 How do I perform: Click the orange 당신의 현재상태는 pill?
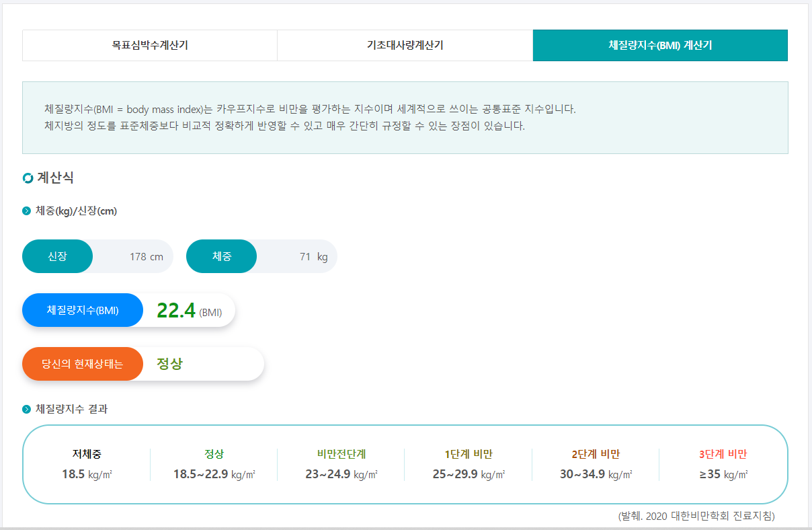click(82, 363)
